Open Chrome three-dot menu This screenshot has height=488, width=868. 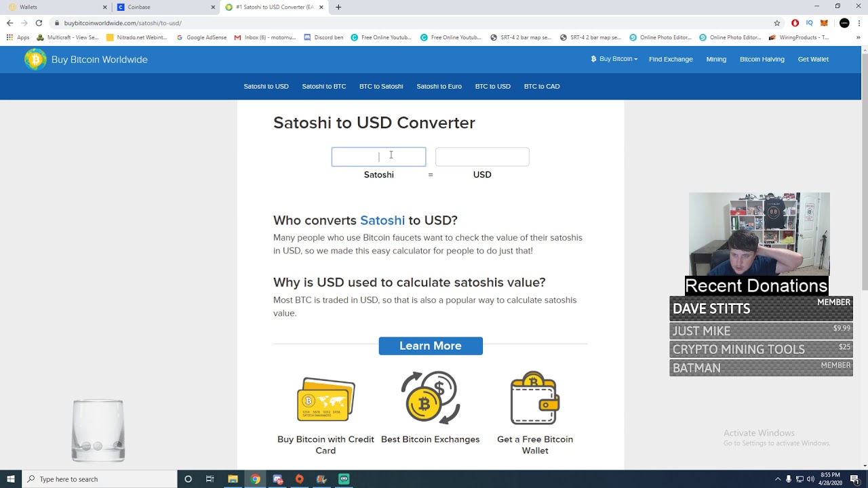click(x=859, y=23)
